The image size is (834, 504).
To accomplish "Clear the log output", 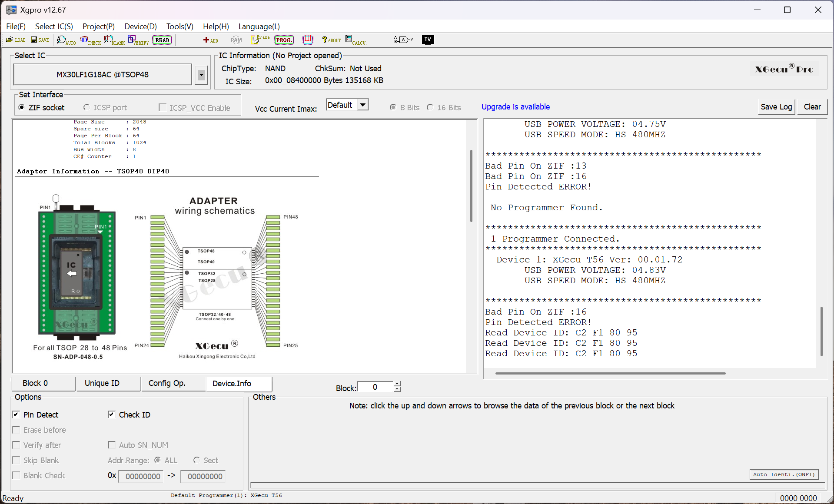I will point(812,107).
